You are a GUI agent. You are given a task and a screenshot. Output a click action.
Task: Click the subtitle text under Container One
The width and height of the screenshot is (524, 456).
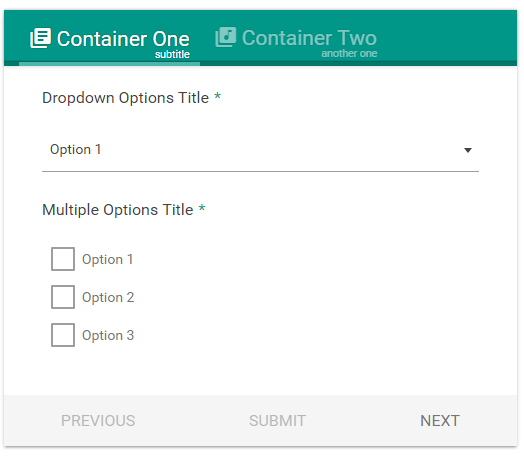(172, 54)
